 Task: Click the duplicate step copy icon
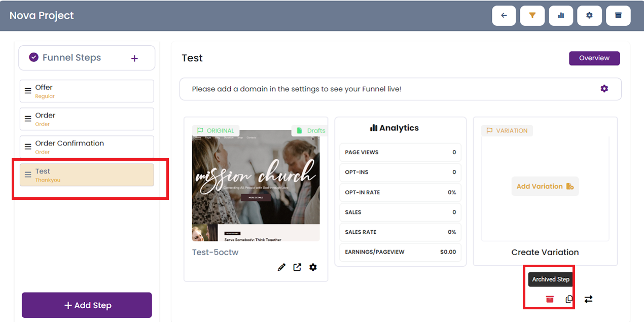pos(569,299)
